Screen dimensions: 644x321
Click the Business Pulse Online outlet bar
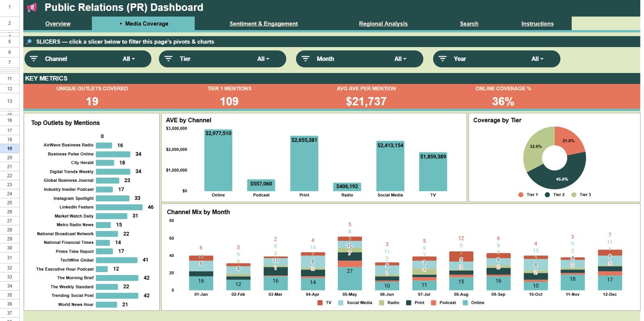pos(113,154)
